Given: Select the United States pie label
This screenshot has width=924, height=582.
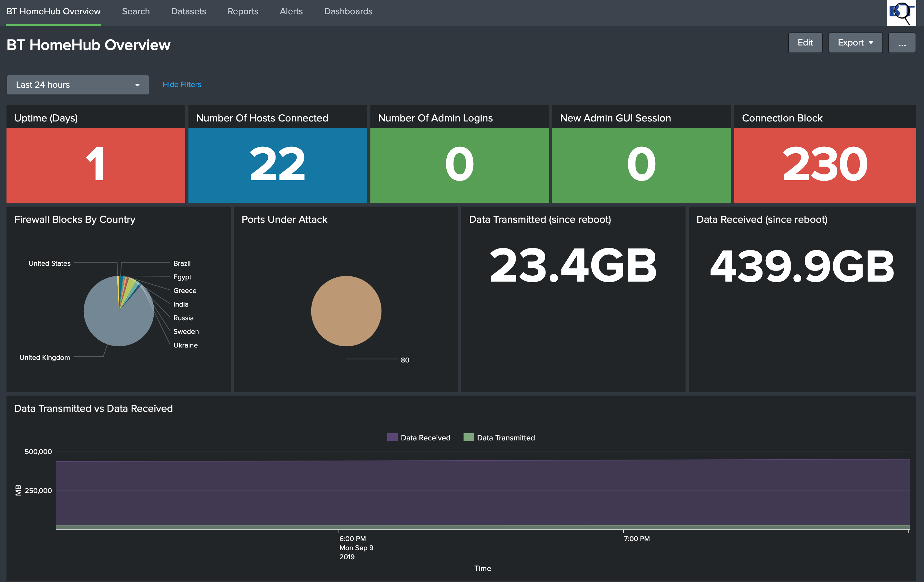Looking at the screenshot, I should click(x=49, y=263).
